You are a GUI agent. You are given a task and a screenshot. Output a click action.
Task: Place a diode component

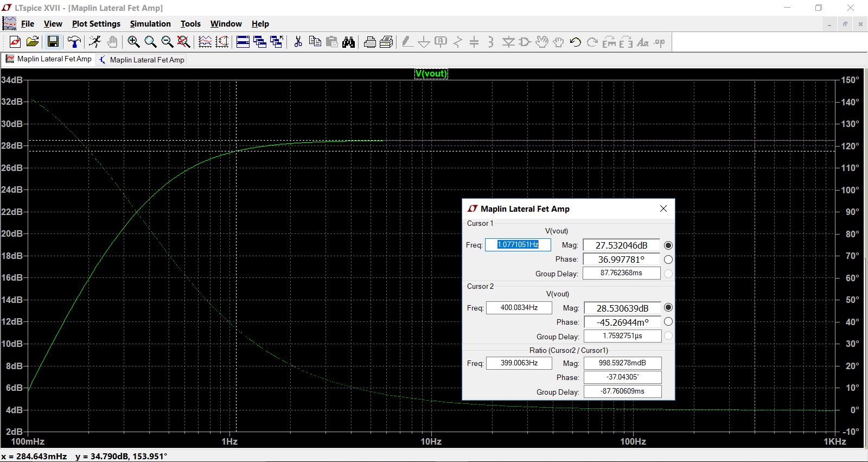pos(508,42)
